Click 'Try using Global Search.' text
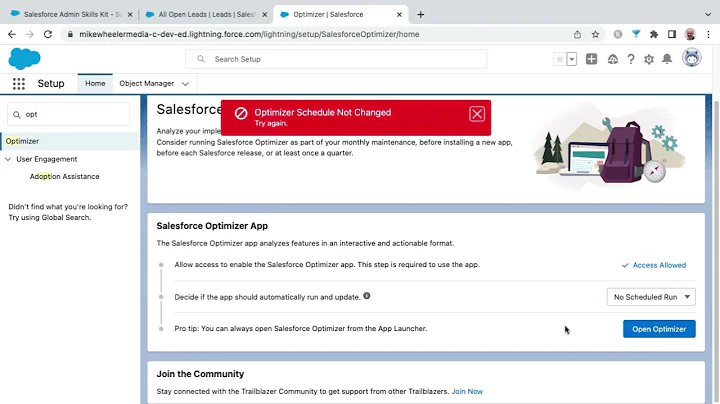 [50, 218]
